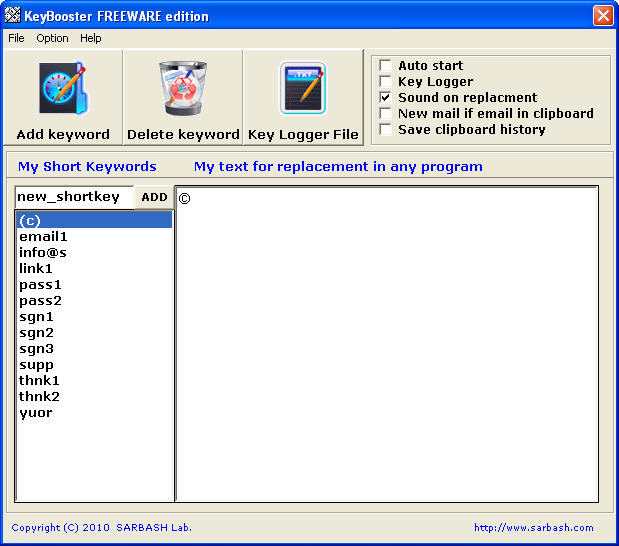The width and height of the screenshot is (619, 546).
Task: Uncheck Sound on replacment
Action: (385, 97)
